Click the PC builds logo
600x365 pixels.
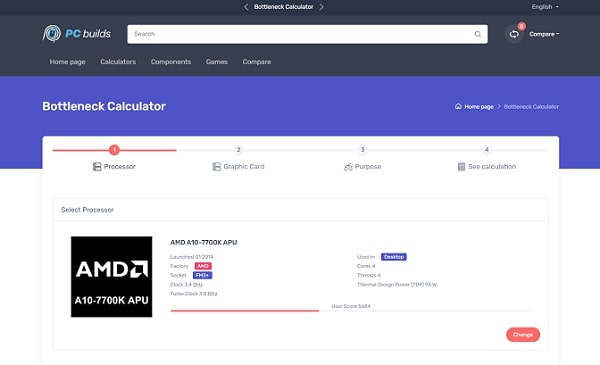coord(77,34)
